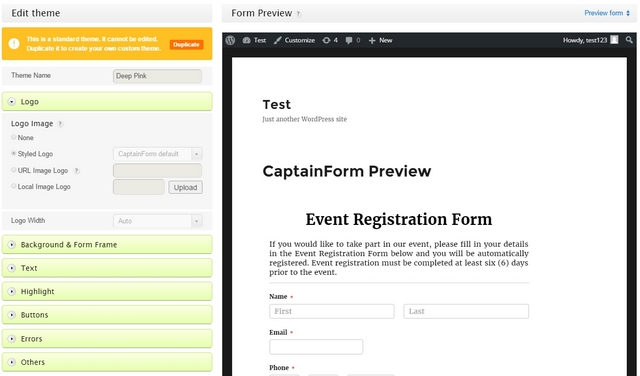Click the orange Duplicate button
Screen dimensions: 640x376
187,44
